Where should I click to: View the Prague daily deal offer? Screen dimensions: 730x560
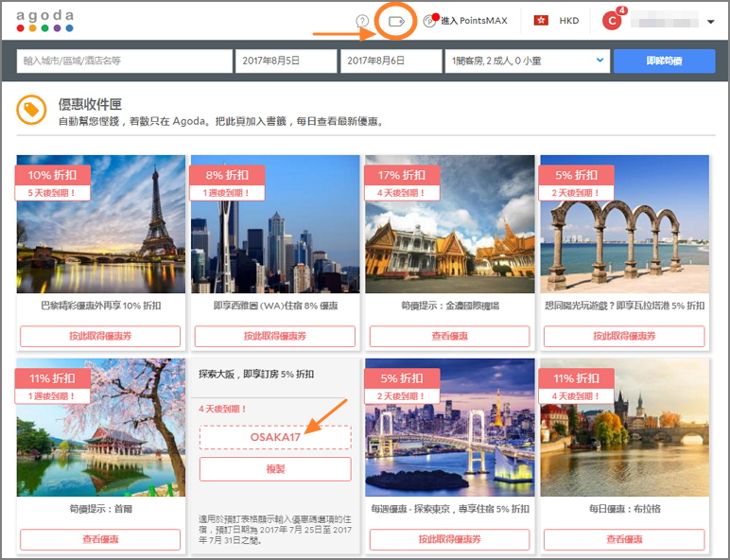(x=624, y=539)
